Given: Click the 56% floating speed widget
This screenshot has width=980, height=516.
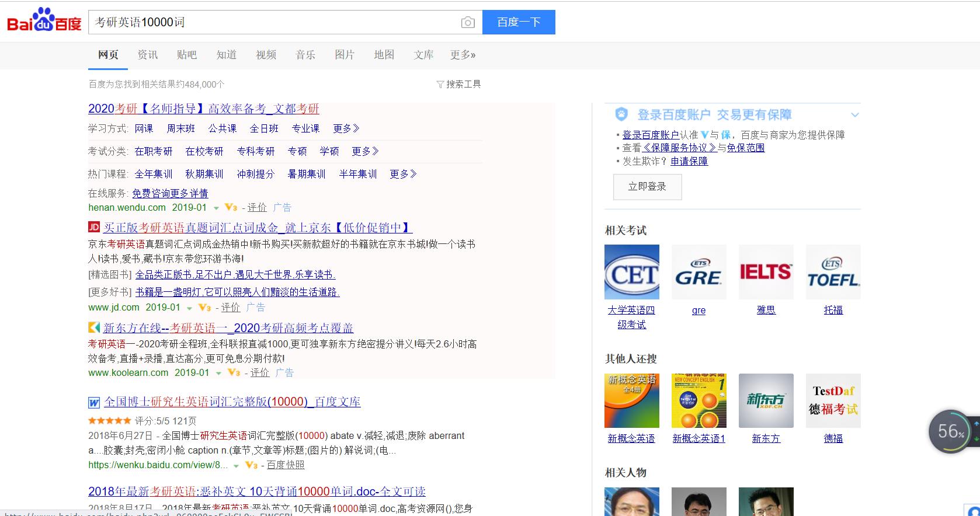Looking at the screenshot, I should coord(951,431).
